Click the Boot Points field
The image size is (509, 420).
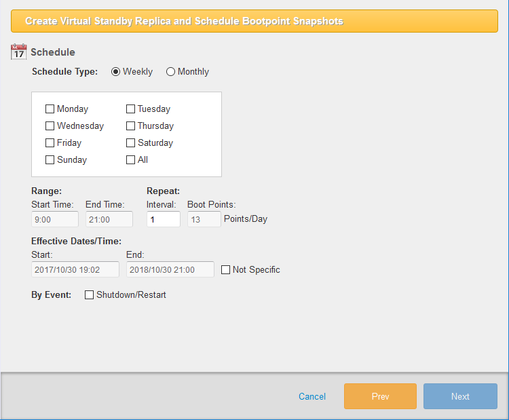(204, 219)
